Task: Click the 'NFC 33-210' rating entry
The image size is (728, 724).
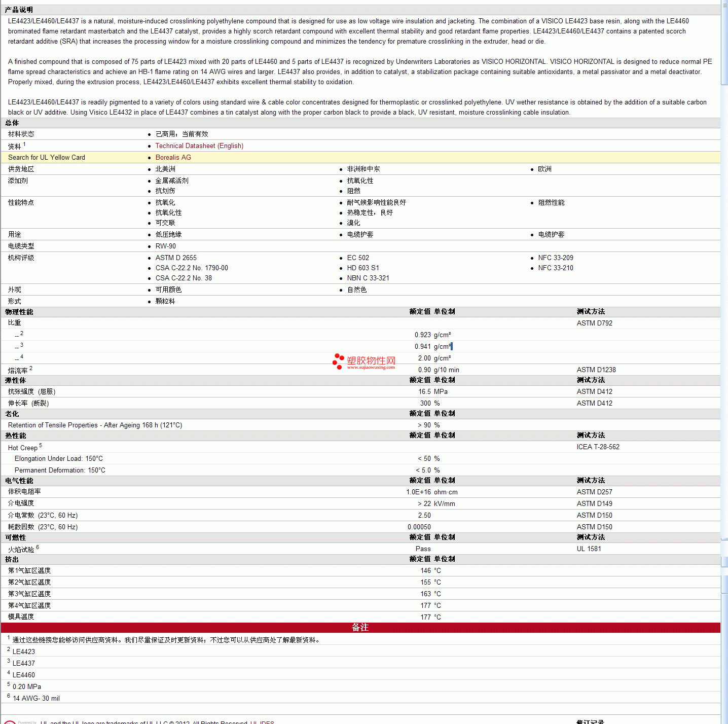Action: tap(556, 268)
